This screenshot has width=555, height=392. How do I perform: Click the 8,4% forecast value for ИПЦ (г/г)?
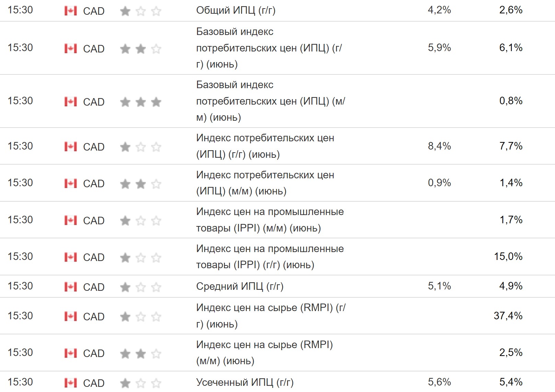[439, 146]
